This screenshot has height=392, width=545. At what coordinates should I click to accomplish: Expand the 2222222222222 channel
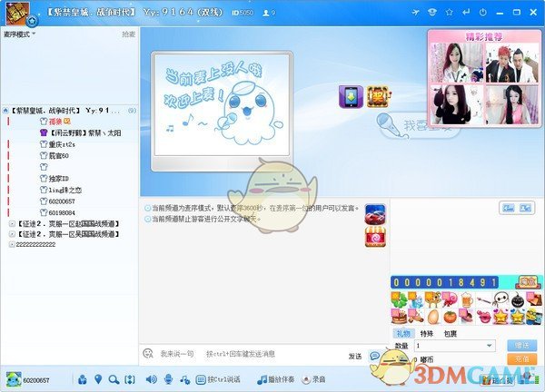12,244
